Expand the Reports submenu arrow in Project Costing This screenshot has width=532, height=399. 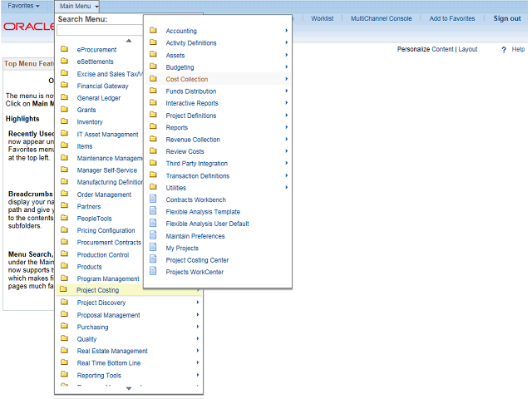point(286,127)
